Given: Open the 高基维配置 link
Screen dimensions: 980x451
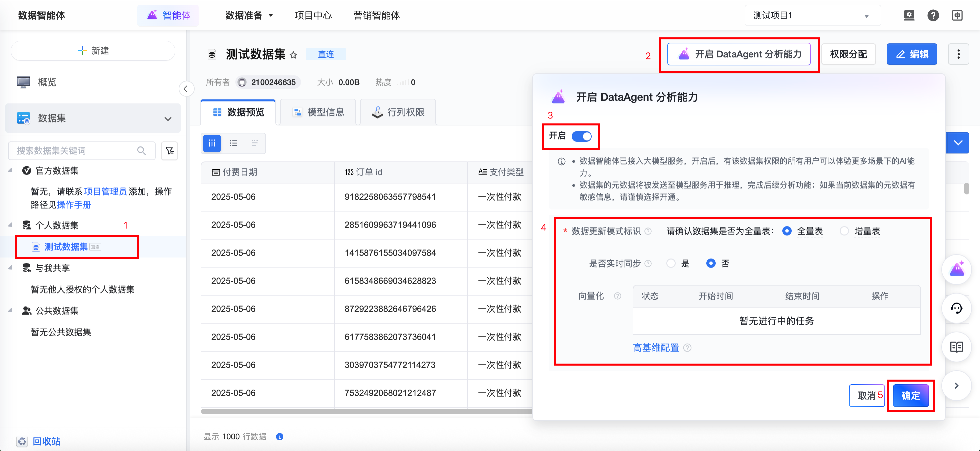Looking at the screenshot, I should (x=655, y=348).
